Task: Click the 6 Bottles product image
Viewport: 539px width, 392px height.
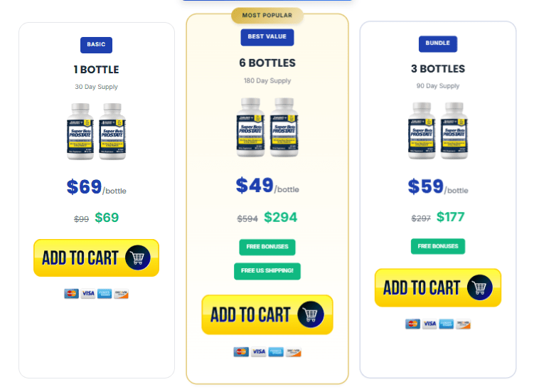Action: 267,127
